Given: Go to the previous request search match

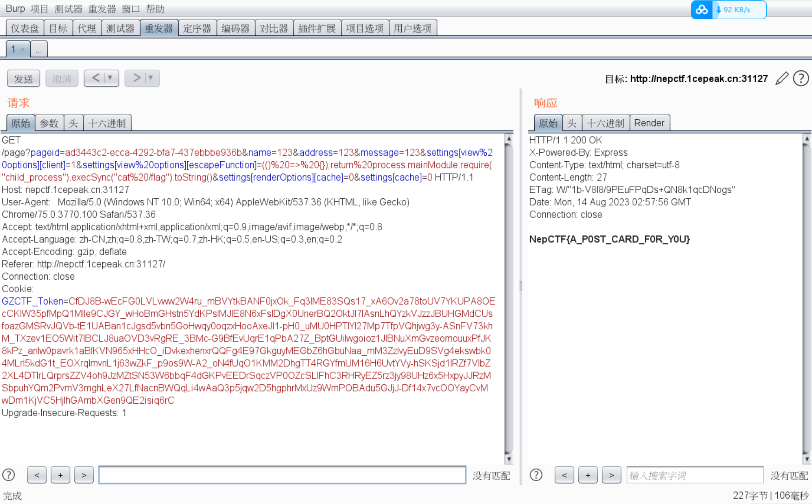Looking at the screenshot, I should (37, 475).
